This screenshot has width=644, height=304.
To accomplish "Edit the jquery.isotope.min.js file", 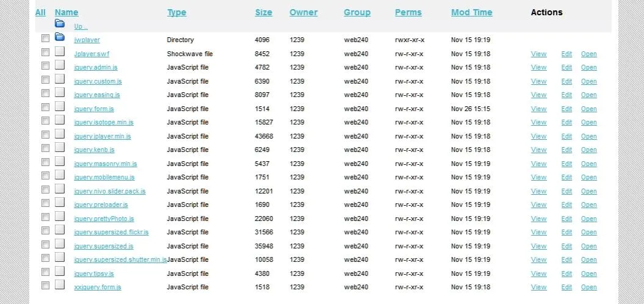I will coord(566,123).
